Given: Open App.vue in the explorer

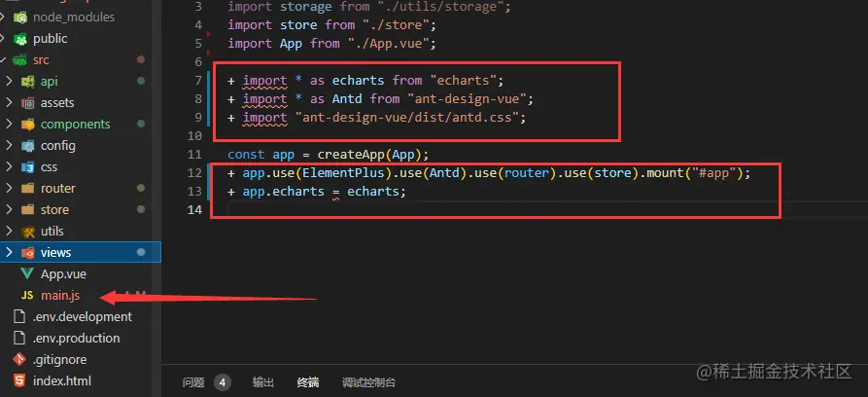Looking at the screenshot, I should (x=63, y=273).
